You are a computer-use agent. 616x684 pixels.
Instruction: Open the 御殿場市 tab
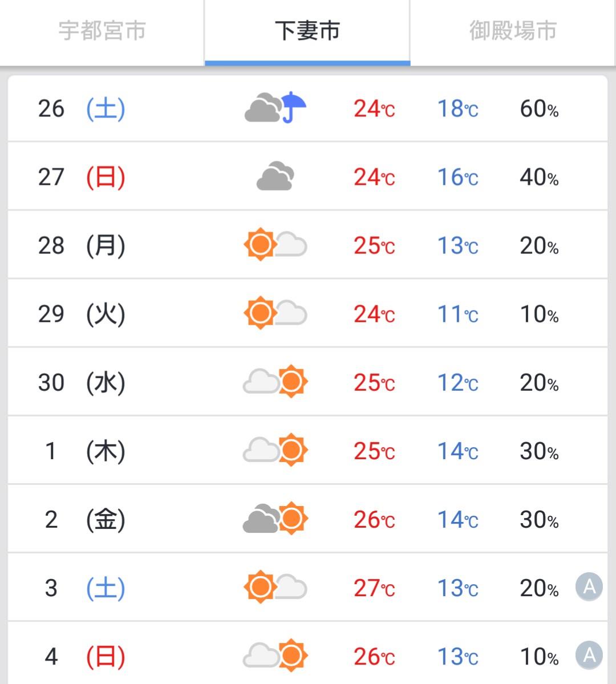click(513, 31)
